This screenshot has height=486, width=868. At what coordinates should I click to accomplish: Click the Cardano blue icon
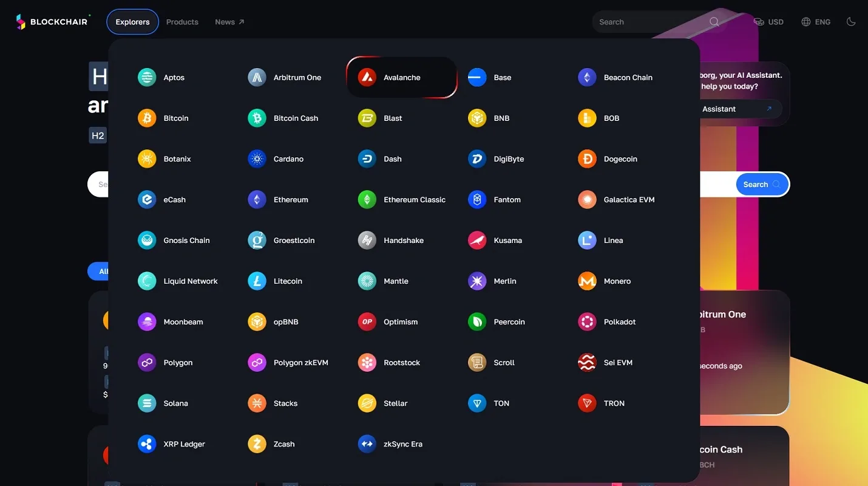[257, 159]
